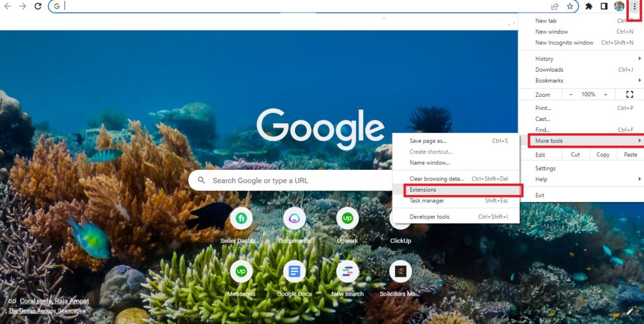The image size is (644, 324).
Task: Select Name window... in the submenu
Action: tap(456, 162)
